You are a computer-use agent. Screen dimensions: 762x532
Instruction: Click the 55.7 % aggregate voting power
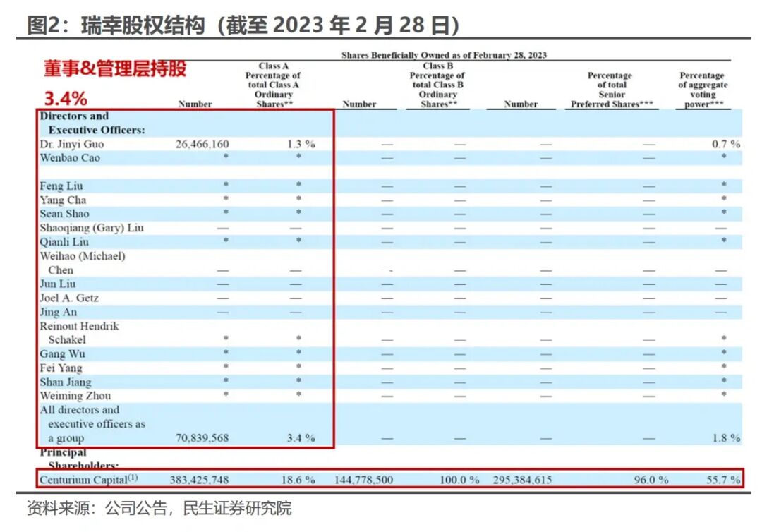click(723, 480)
